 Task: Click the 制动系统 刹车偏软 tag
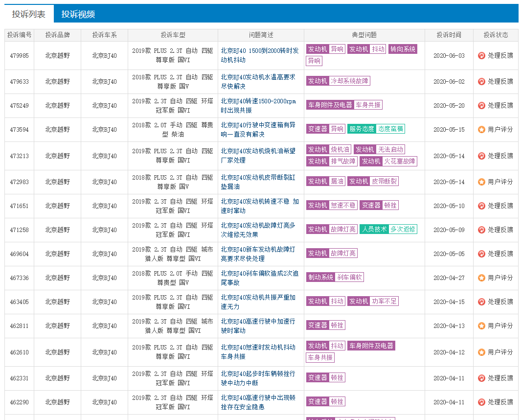[335, 277]
